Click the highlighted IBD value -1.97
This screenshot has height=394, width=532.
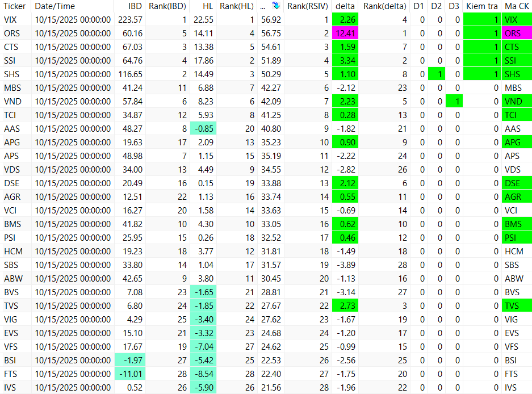coord(130,360)
